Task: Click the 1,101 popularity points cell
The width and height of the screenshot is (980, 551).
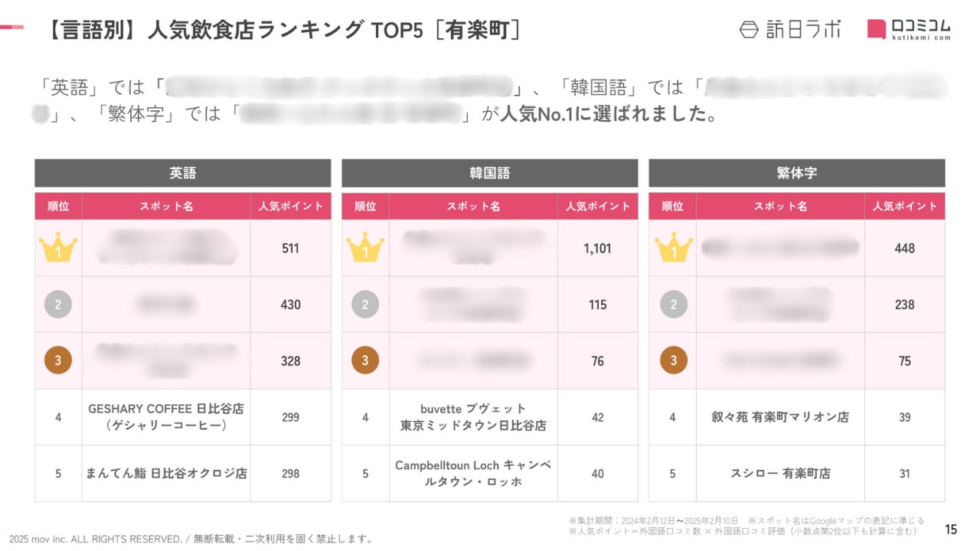Action: pyautogui.click(x=598, y=248)
